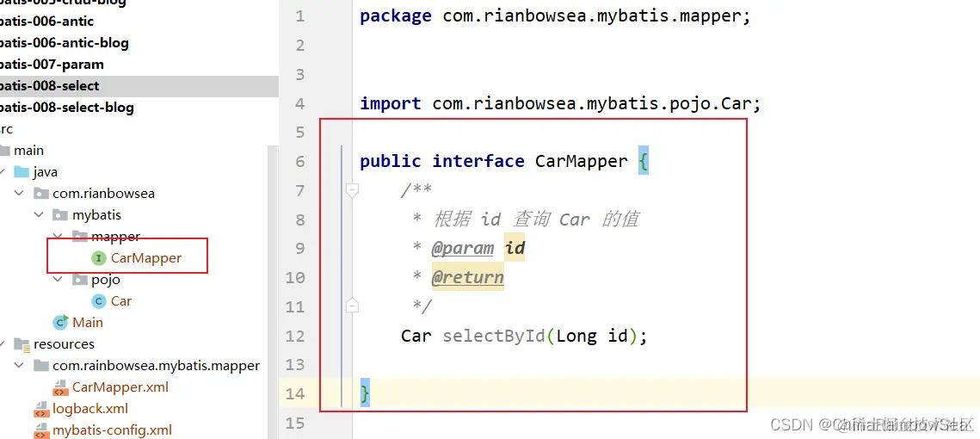980x439 pixels.
Task: Click the blue java source folder icon
Action: [22, 171]
